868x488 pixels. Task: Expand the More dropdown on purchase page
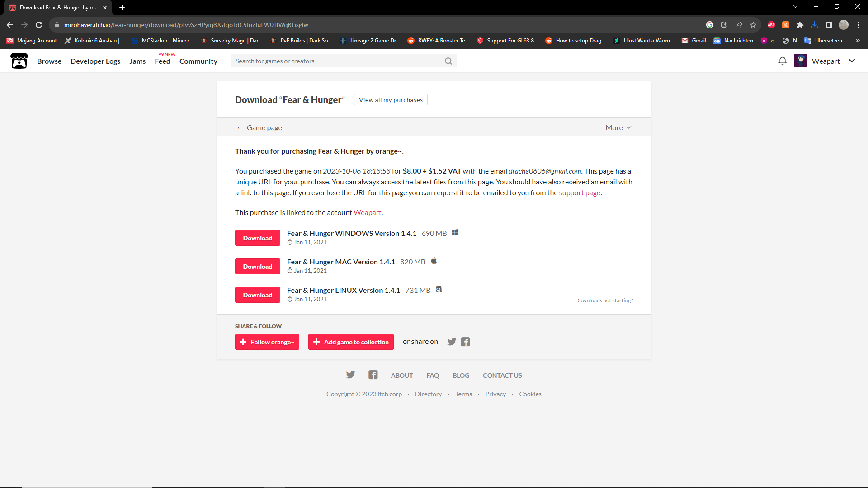click(618, 127)
